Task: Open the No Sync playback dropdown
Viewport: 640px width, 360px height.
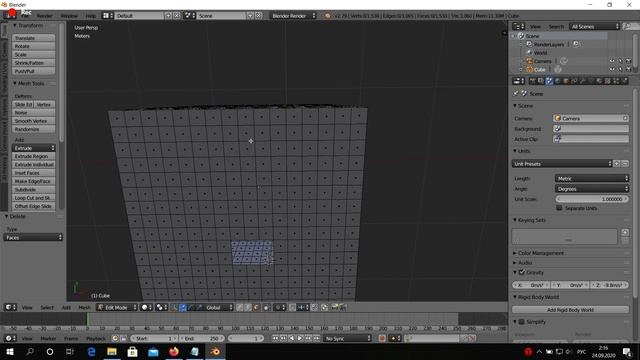Action: (x=347, y=338)
